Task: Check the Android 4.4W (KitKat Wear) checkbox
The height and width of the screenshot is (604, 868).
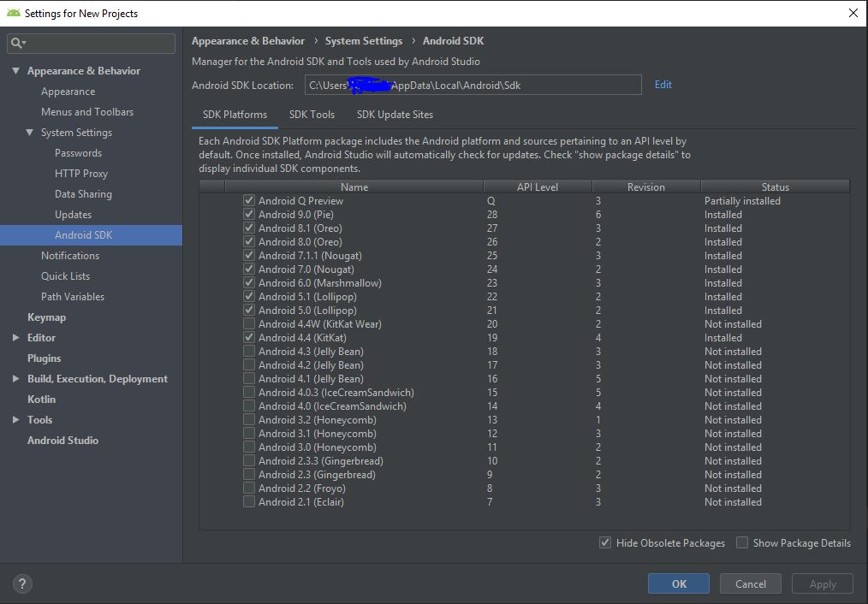Action: click(249, 324)
